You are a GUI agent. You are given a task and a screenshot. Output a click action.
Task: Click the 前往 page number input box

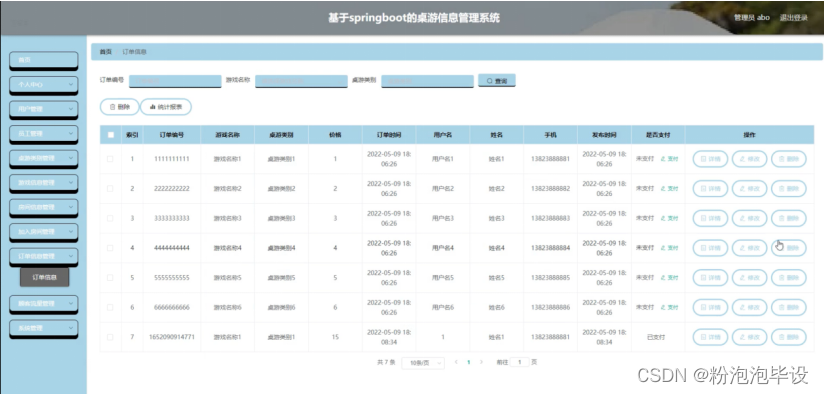tap(520, 362)
